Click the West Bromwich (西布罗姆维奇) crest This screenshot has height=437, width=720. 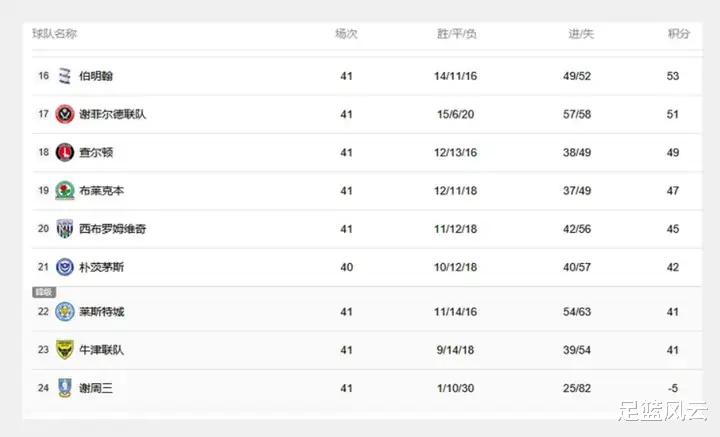pos(65,229)
